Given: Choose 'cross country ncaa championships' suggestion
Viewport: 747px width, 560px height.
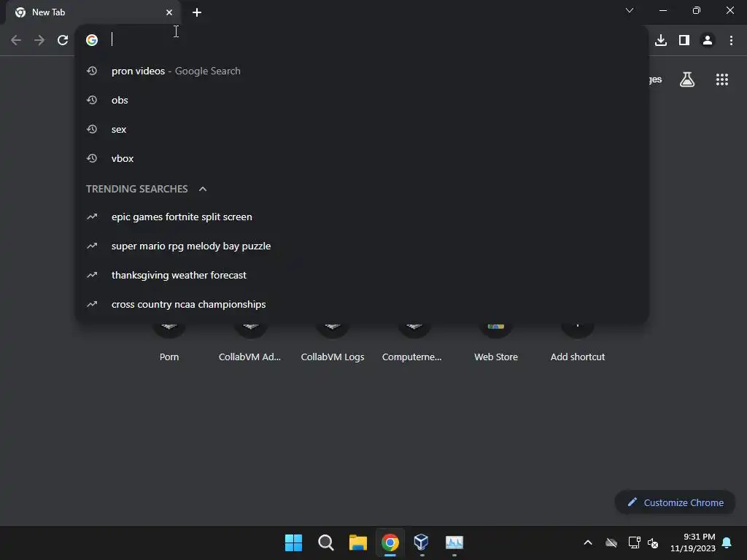Looking at the screenshot, I should pyautogui.click(x=362, y=304).
